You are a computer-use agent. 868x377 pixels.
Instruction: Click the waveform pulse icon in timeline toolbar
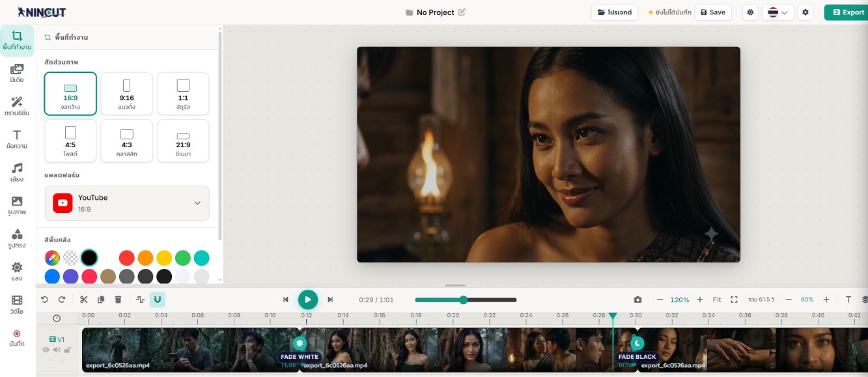coord(141,300)
